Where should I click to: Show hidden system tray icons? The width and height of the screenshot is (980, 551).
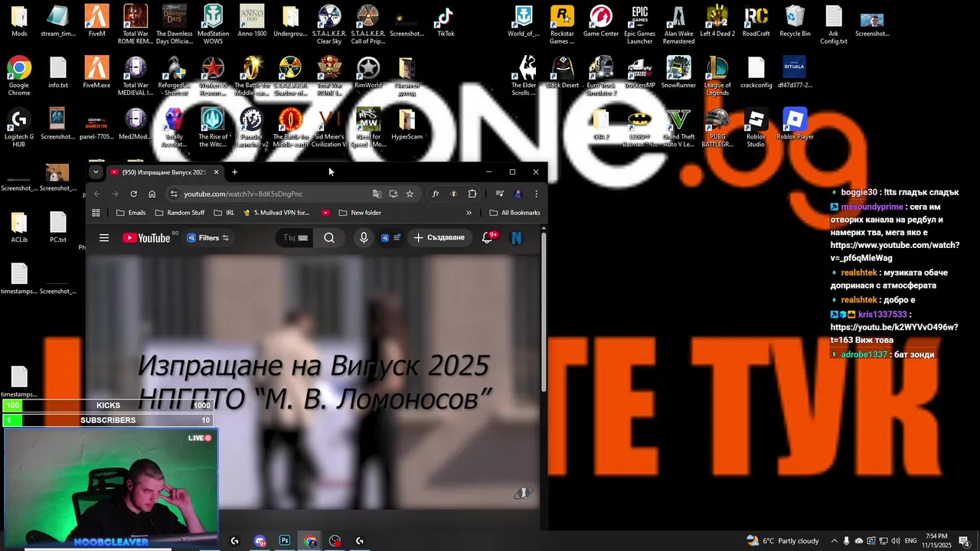[x=835, y=541]
